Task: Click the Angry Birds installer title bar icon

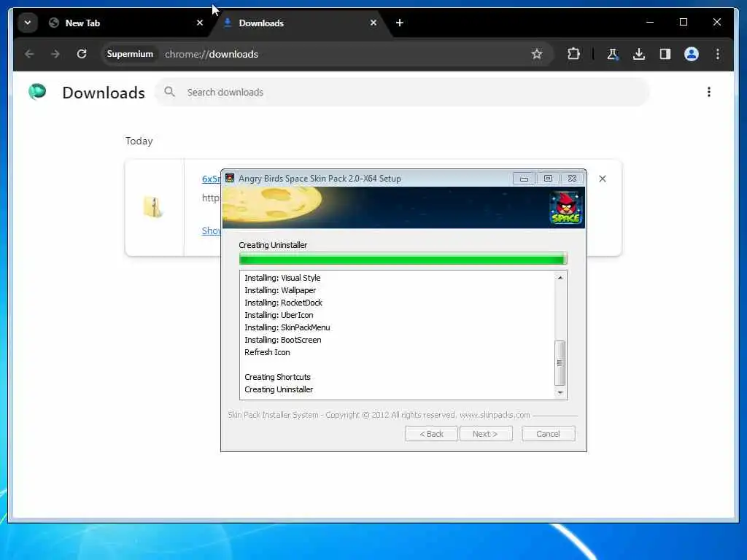Action: pos(230,178)
